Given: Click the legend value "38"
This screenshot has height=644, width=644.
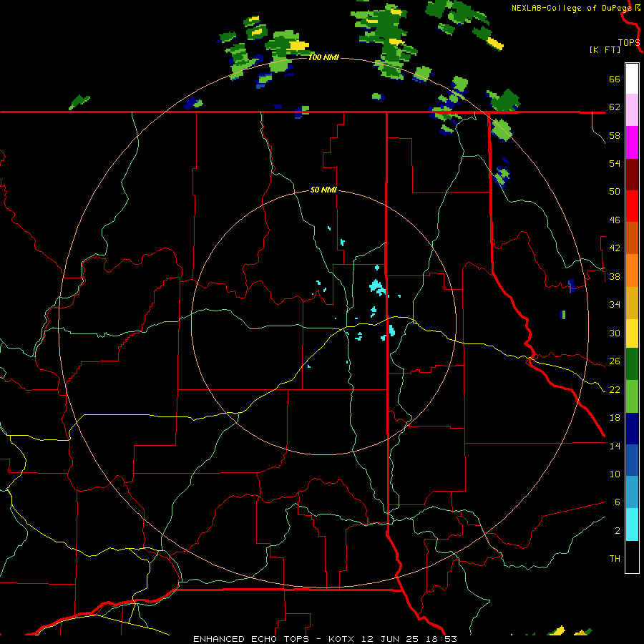Looking at the screenshot, I should coord(615,276).
